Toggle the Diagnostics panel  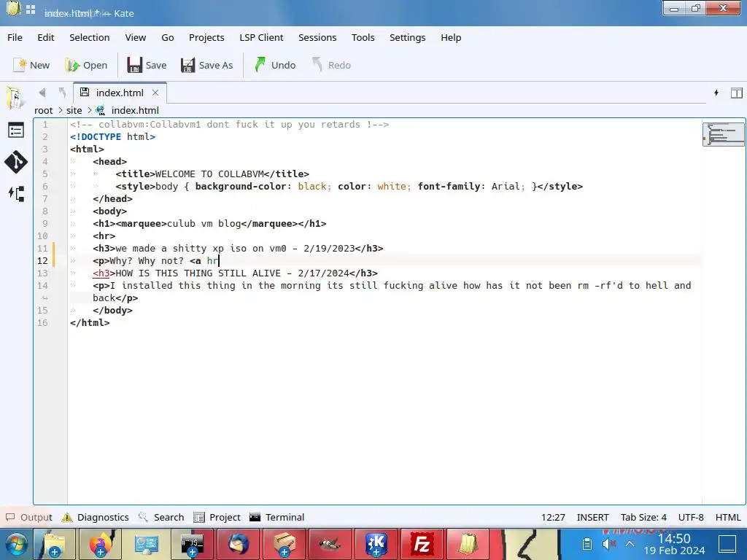(96, 517)
